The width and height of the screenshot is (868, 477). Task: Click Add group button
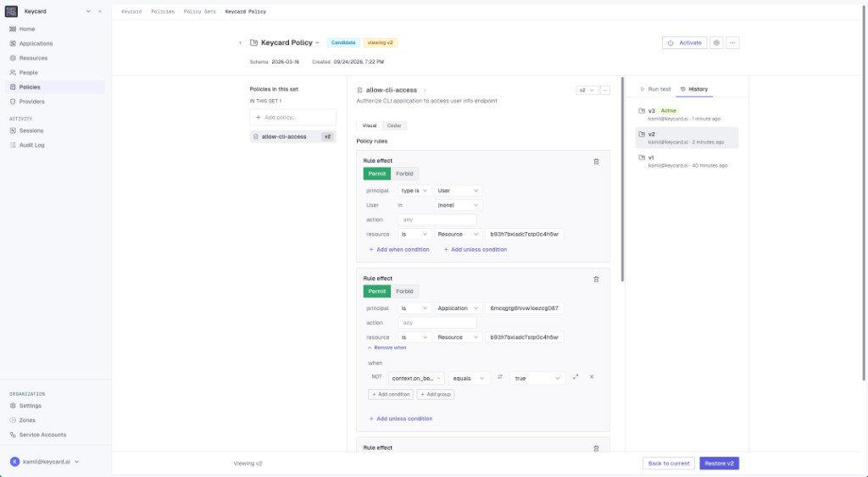click(436, 395)
